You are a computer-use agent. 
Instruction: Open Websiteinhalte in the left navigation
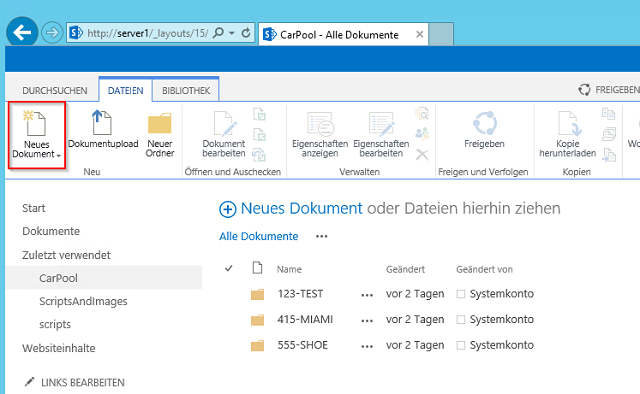tap(58, 348)
